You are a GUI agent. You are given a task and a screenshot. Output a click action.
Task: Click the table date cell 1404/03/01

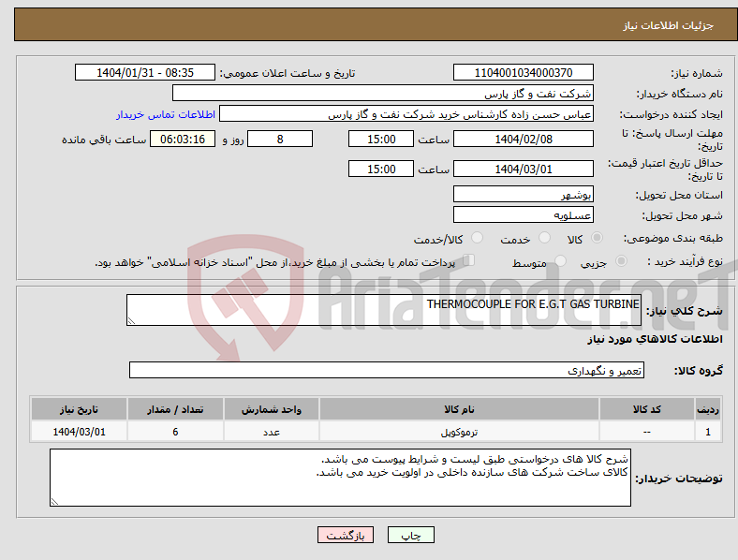[x=79, y=432]
